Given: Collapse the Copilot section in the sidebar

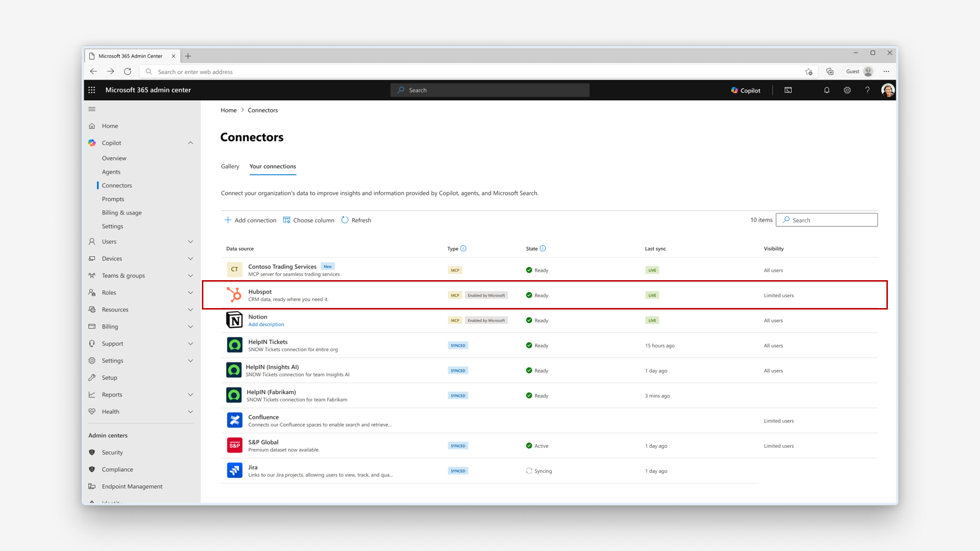Looking at the screenshot, I should (x=191, y=143).
